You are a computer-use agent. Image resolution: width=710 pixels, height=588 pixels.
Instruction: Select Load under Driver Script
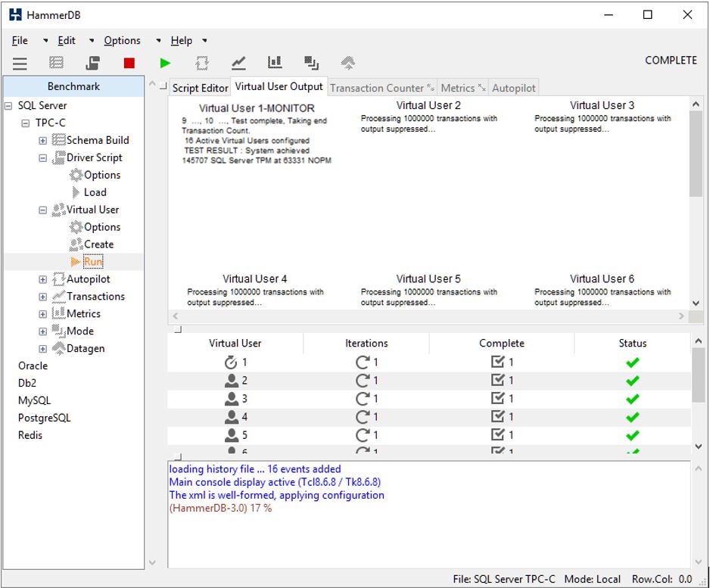tap(95, 192)
